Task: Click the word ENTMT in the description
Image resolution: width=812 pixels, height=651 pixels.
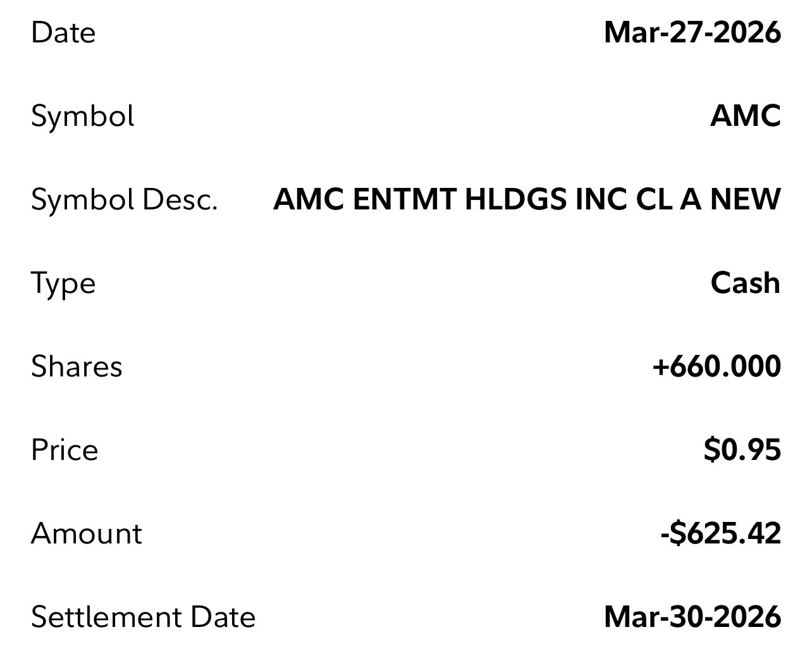Action: (403, 200)
